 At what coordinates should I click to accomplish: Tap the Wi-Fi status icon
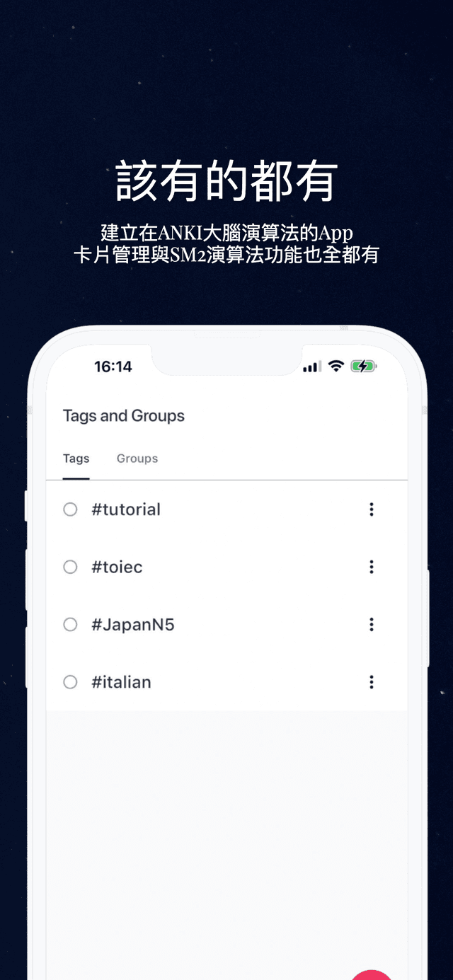336,366
